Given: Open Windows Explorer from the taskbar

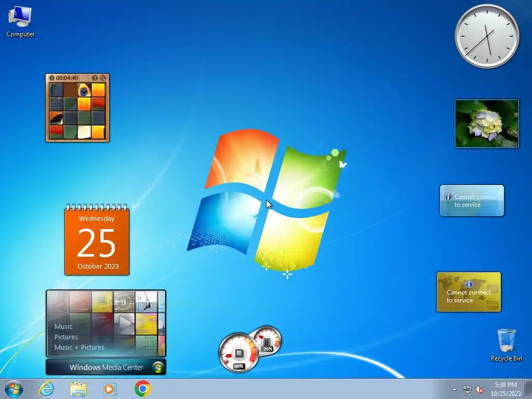Looking at the screenshot, I should (78, 389).
